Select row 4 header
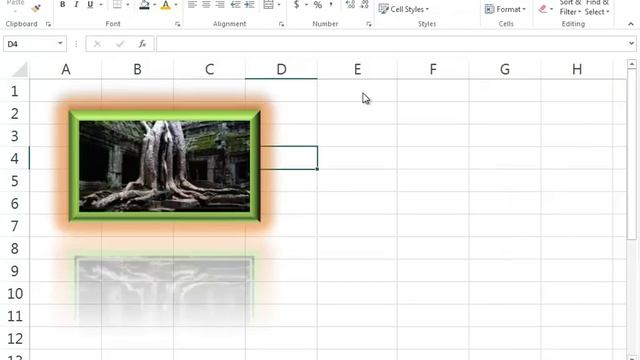This screenshot has width=640, height=360. pyautogui.click(x=15, y=158)
